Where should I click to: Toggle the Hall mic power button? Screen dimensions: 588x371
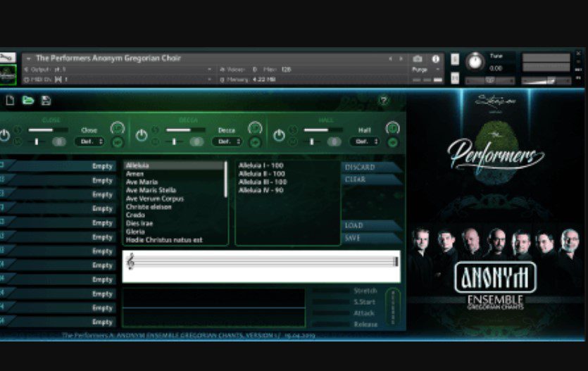(279, 135)
